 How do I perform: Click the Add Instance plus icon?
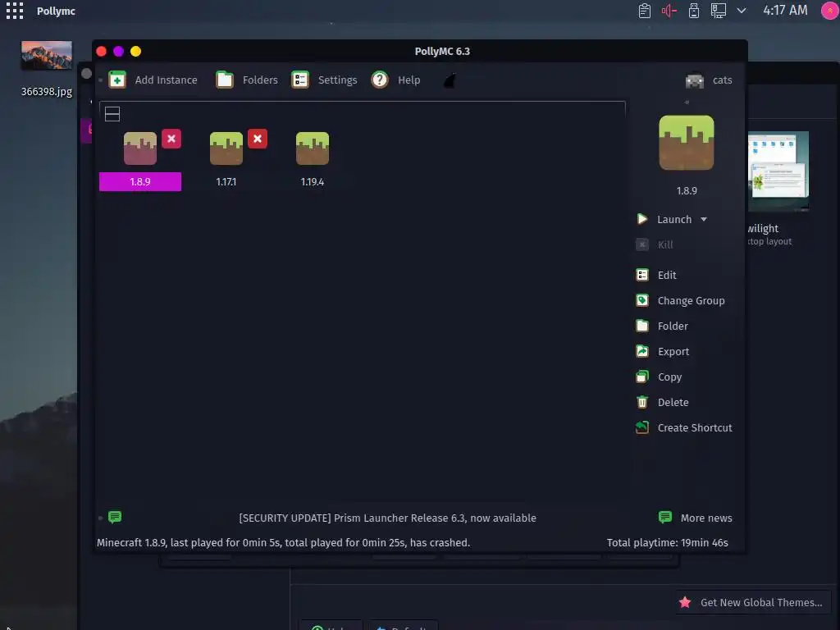[x=116, y=80]
